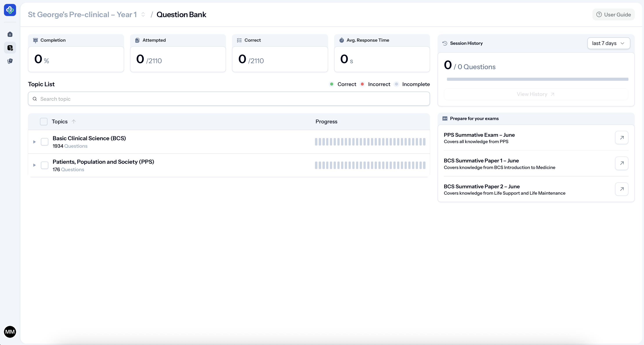The image size is (644, 345).
Task: Sort topics using the arrow icon
Action: pyautogui.click(x=74, y=121)
